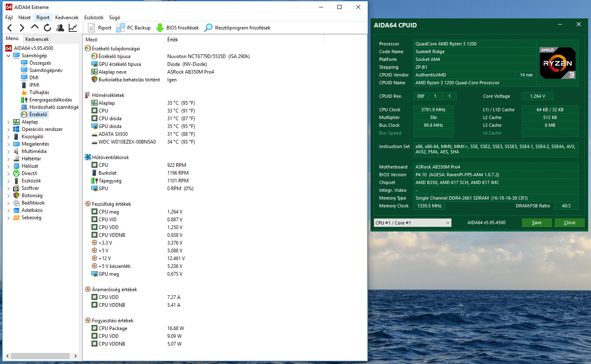Open the Súgó menu
The width and height of the screenshot is (591, 364).
tap(115, 18)
